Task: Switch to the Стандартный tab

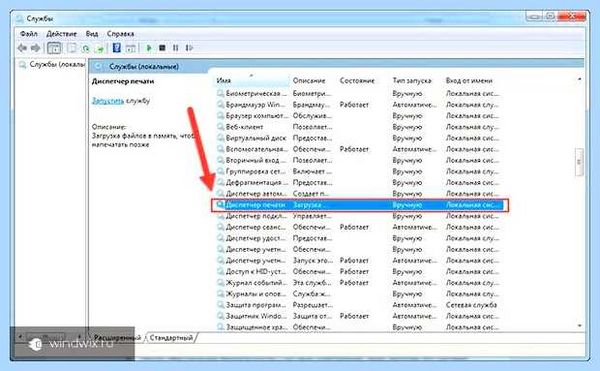Action: click(x=171, y=338)
